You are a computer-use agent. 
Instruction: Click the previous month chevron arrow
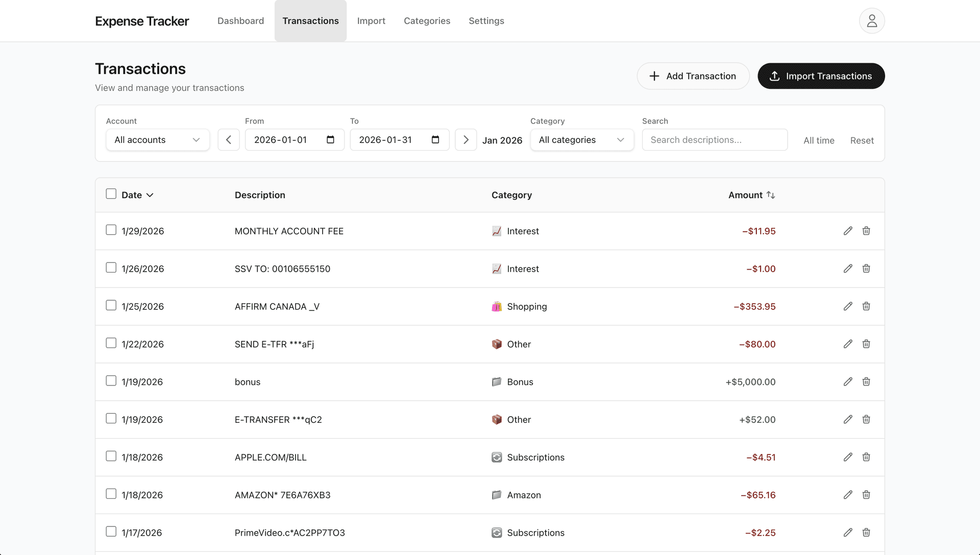click(228, 139)
